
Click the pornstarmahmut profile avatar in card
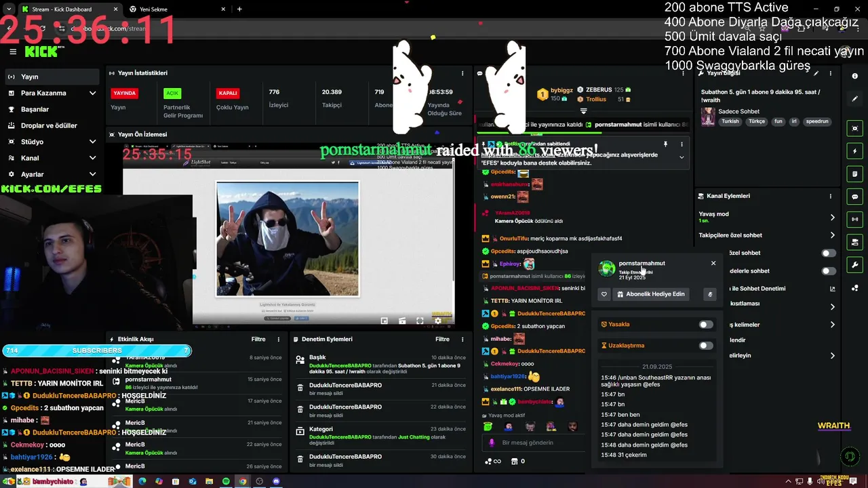click(607, 269)
